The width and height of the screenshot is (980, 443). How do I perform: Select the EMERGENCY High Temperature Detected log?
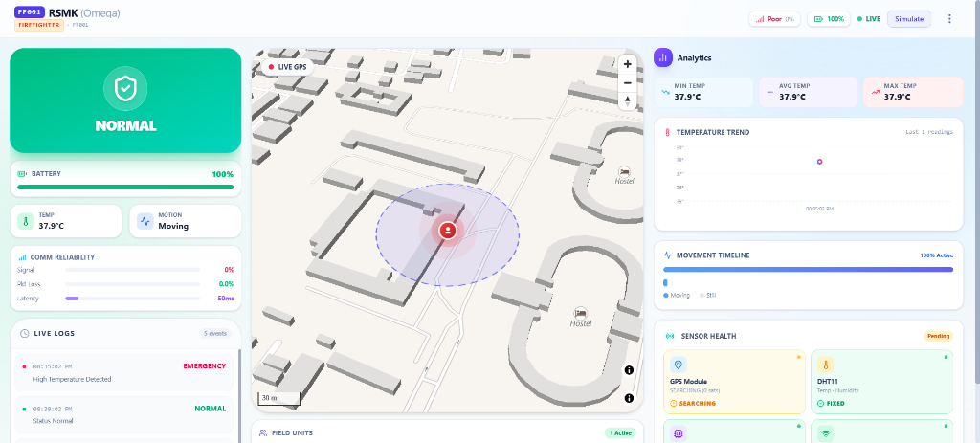click(123, 372)
